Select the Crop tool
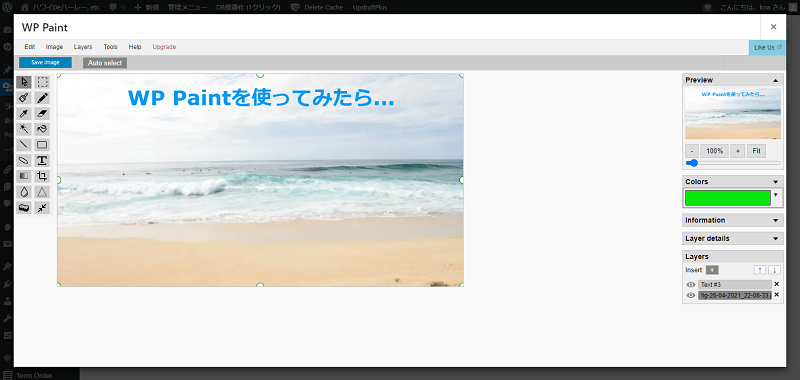800x380 pixels. (x=42, y=176)
